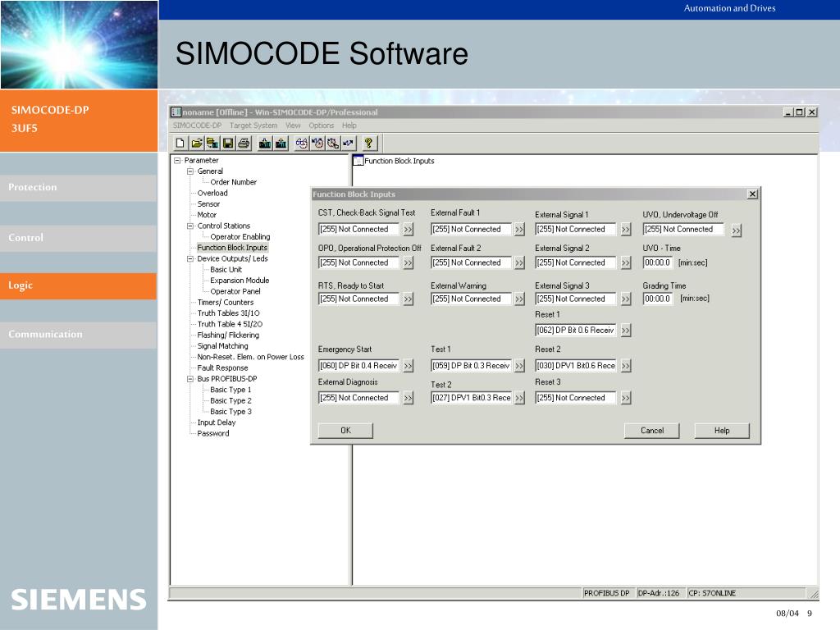Open Test 2 selector arrow button
Image resolution: width=840 pixels, height=630 pixels.
(x=519, y=398)
